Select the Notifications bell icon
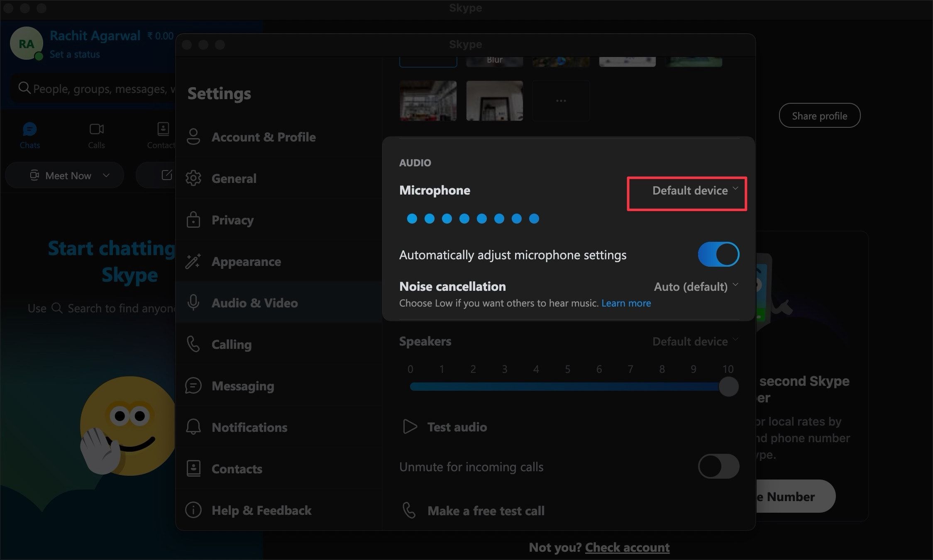 (x=193, y=427)
